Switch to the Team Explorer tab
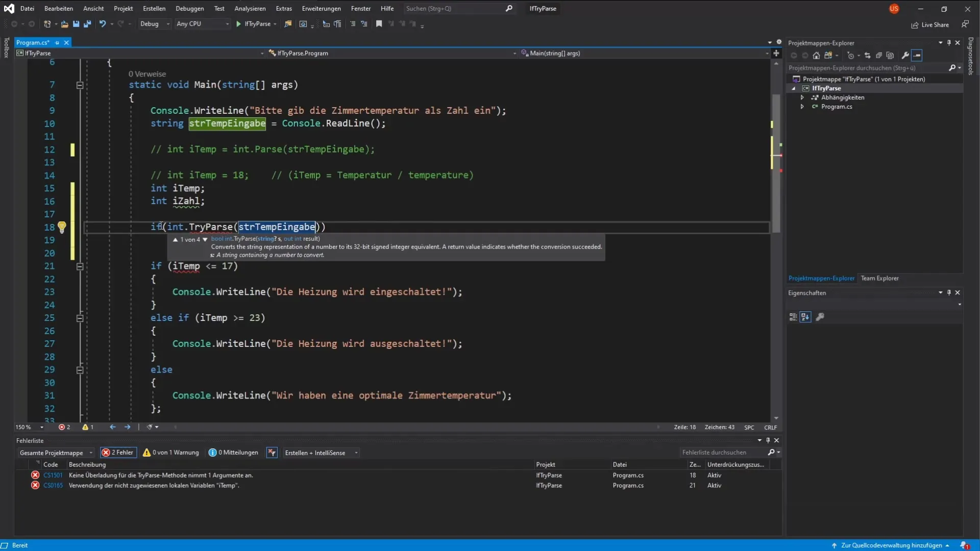Image resolution: width=980 pixels, height=551 pixels. pyautogui.click(x=879, y=279)
